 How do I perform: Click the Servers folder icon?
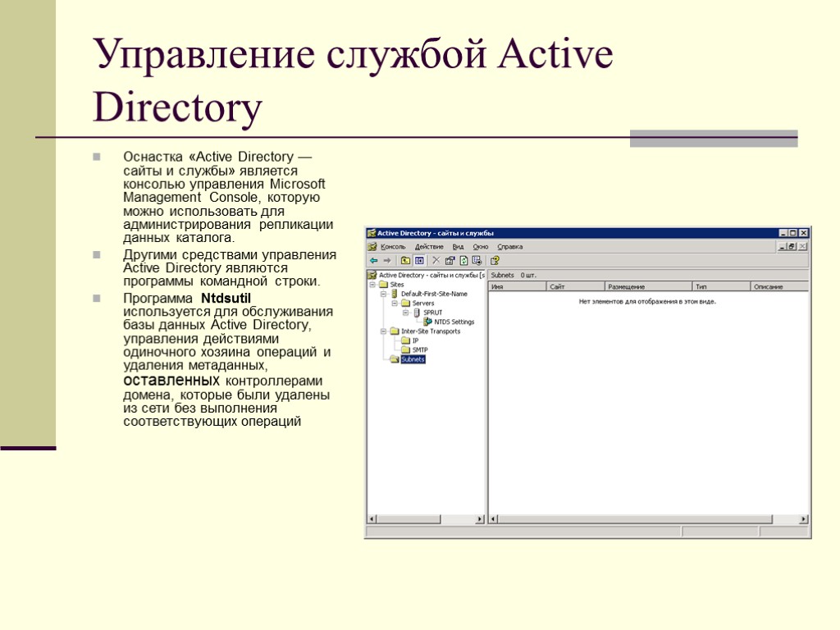(x=405, y=304)
